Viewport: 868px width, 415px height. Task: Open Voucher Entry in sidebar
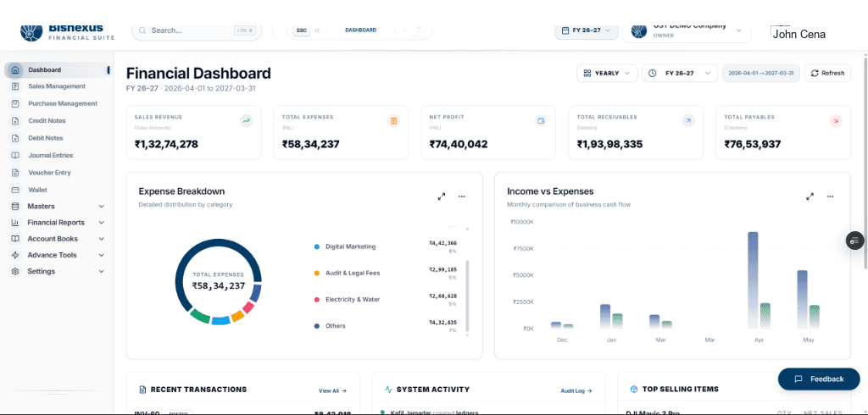point(50,173)
